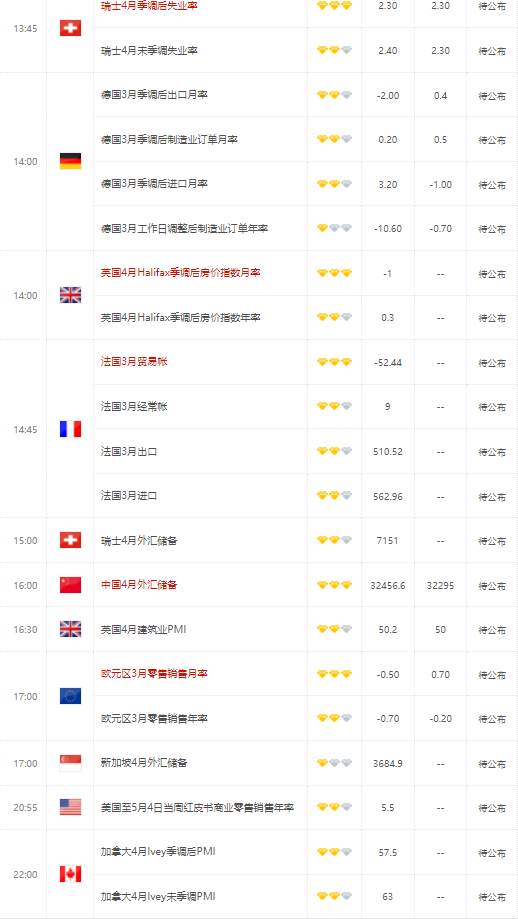Click the China flag at 16:00
518x919 pixels.
pos(70,585)
